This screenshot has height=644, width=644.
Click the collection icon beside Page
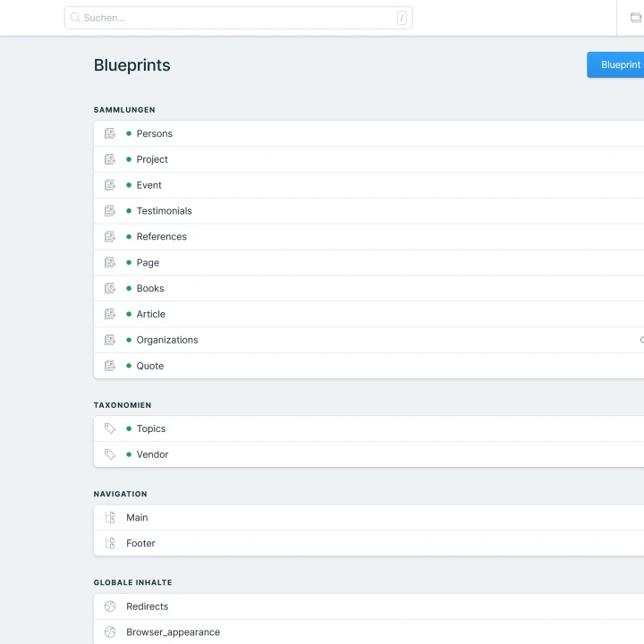110,262
